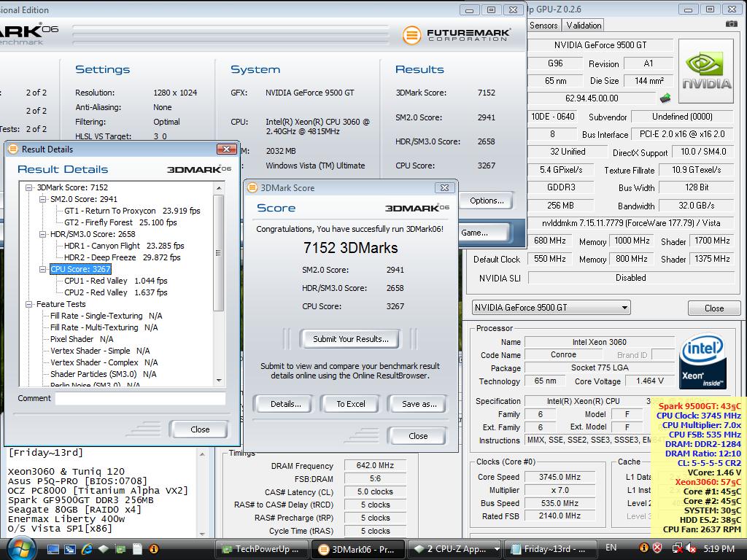Open the red shield security tray icon

657,548
